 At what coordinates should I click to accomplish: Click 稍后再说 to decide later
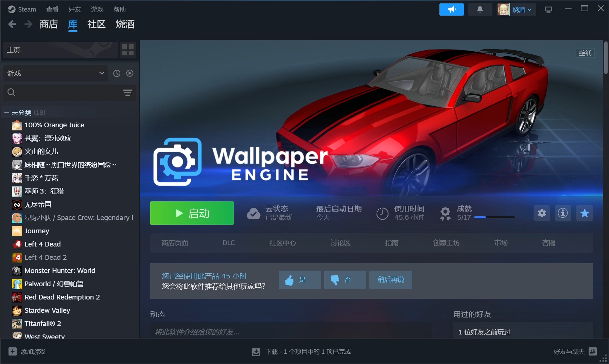pos(391,280)
